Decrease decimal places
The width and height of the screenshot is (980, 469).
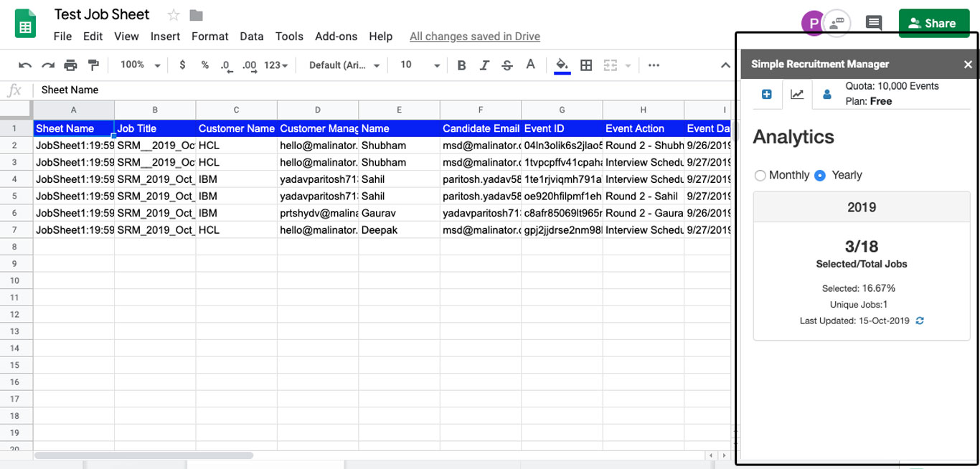(226, 65)
